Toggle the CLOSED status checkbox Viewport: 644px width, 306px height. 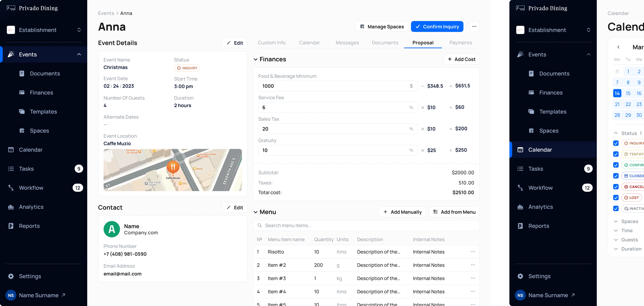click(616, 176)
